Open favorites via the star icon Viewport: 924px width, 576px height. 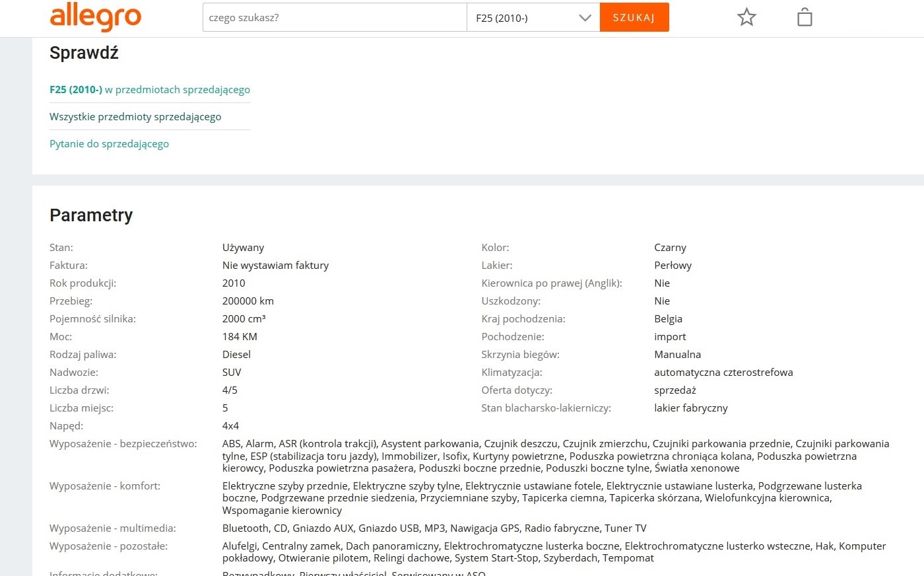746,17
